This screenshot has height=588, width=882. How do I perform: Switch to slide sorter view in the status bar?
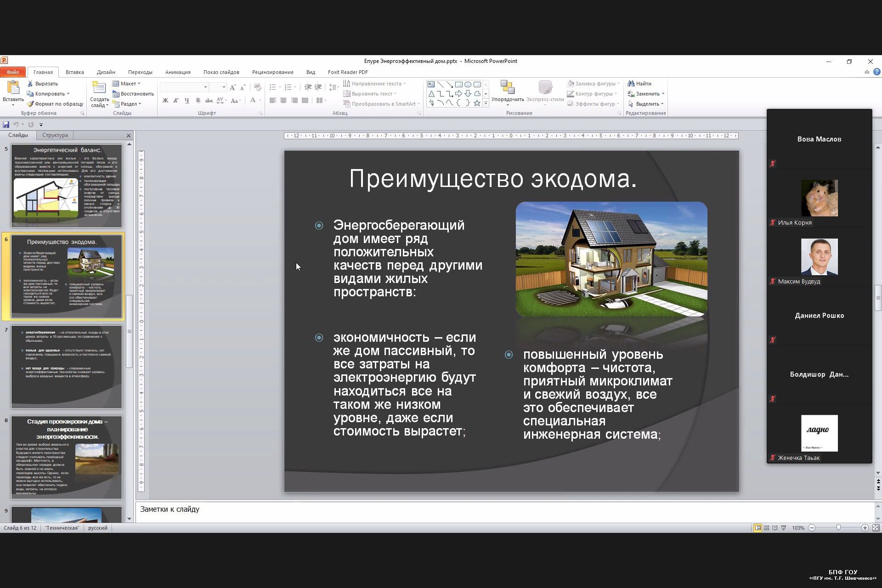tap(766, 528)
